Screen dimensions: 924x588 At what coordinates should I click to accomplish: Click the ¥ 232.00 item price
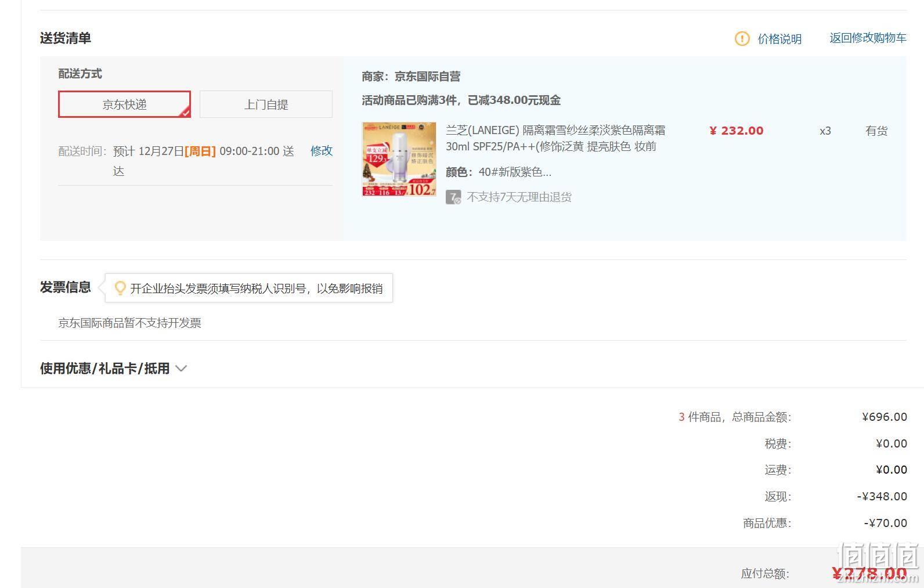[737, 131]
